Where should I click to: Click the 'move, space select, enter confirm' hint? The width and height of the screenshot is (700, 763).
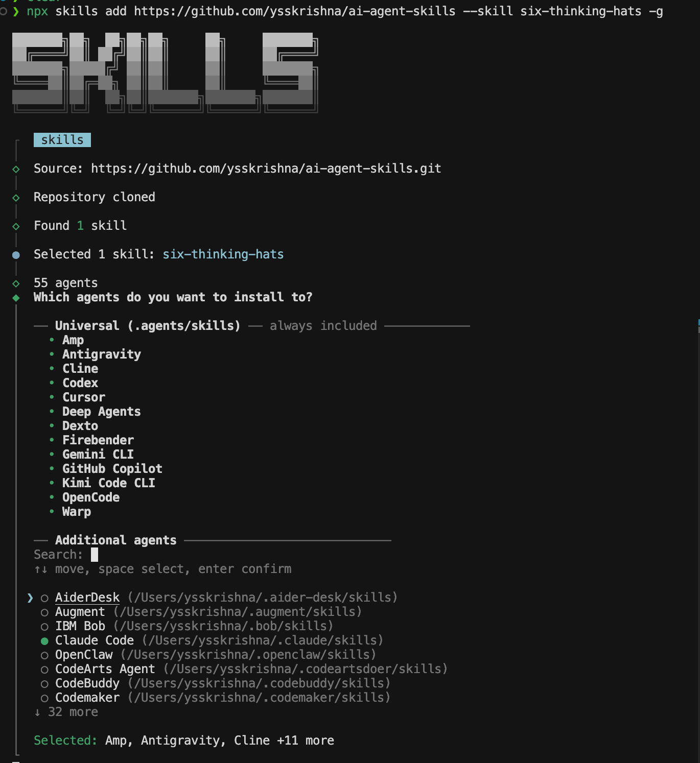pyautogui.click(x=173, y=569)
